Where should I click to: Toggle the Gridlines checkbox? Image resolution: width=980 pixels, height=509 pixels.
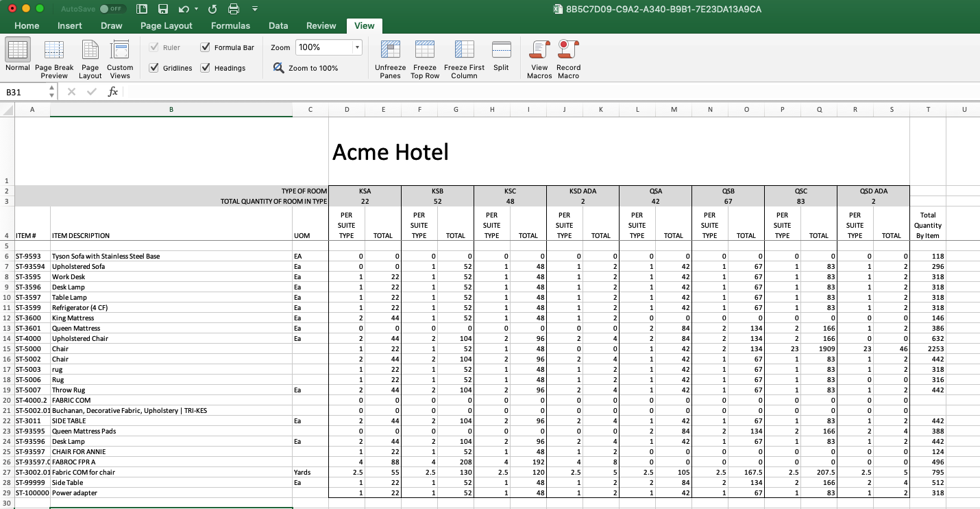pyautogui.click(x=154, y=68)
